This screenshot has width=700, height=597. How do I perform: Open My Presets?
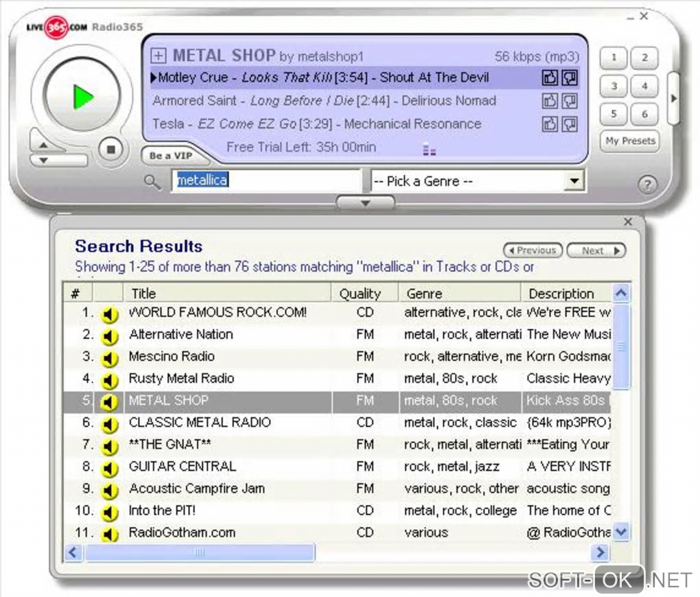pos(630,141)
